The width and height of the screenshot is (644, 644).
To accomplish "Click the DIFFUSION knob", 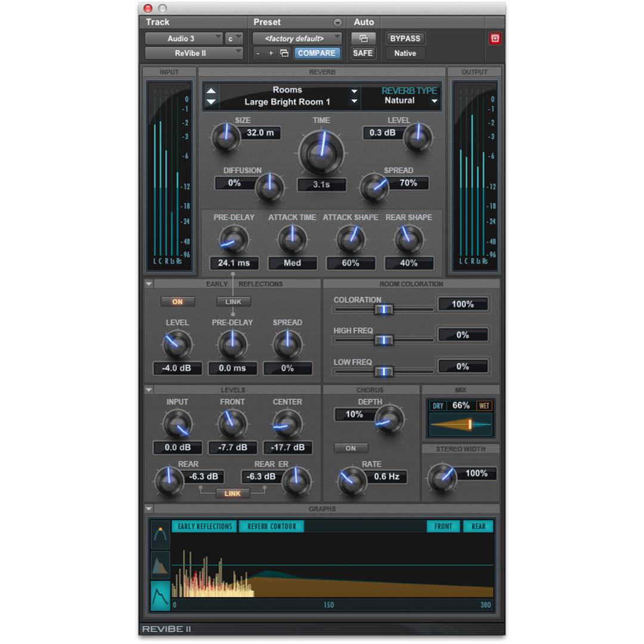I will point(270,188).
